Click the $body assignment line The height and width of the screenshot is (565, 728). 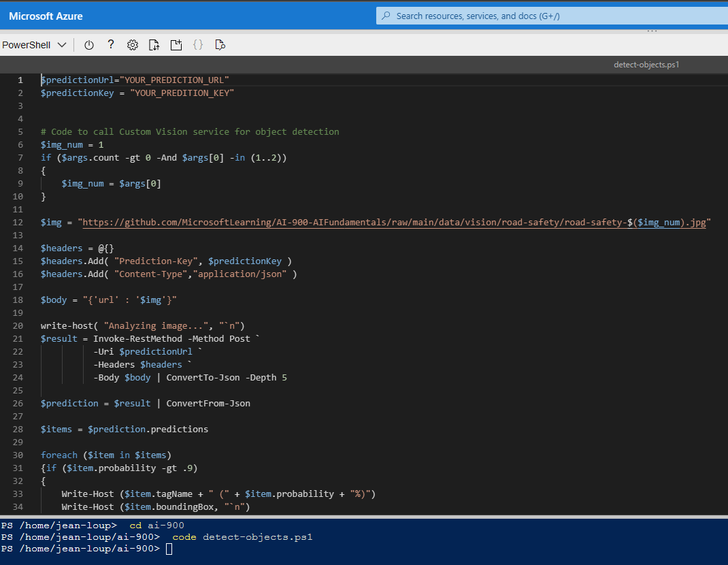[x=109, y=300]
